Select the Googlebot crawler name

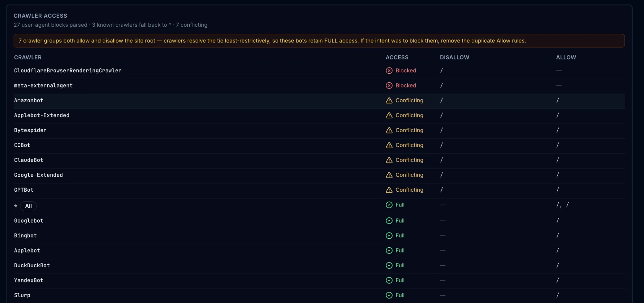(x=29, y=221)
